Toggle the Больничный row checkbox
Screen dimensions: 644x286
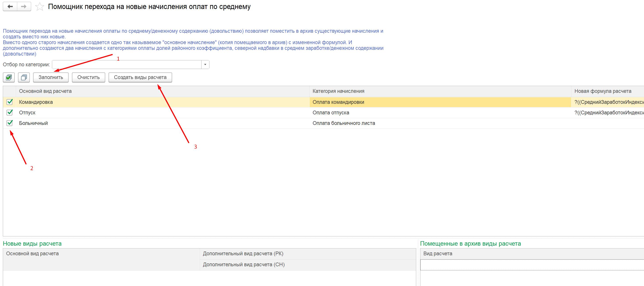(x=10, y=123)
